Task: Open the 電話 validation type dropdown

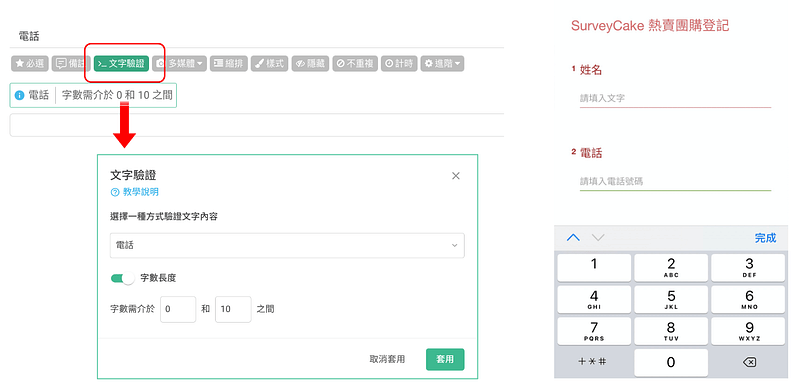Action: pyautogui.click(x=287, y=246)
